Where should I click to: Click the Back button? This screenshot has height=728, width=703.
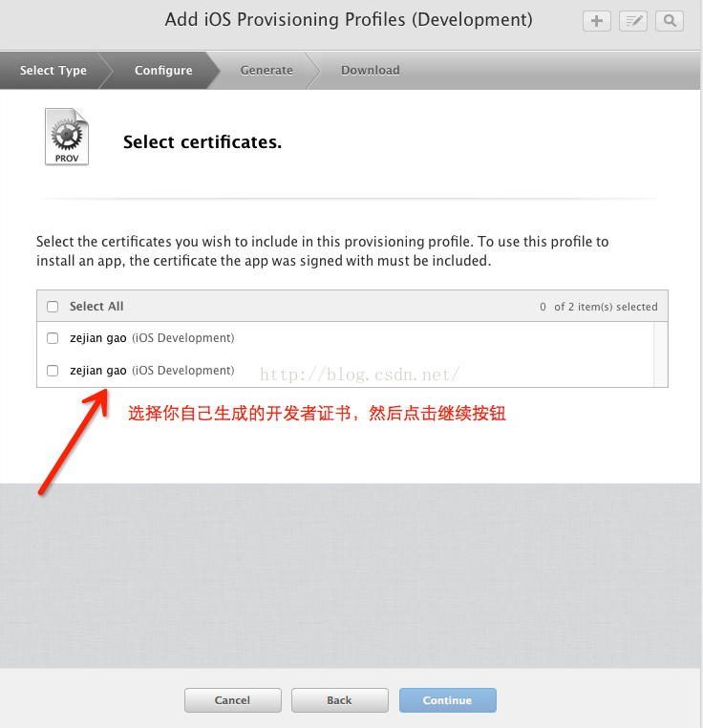click(x=339, y=700)
